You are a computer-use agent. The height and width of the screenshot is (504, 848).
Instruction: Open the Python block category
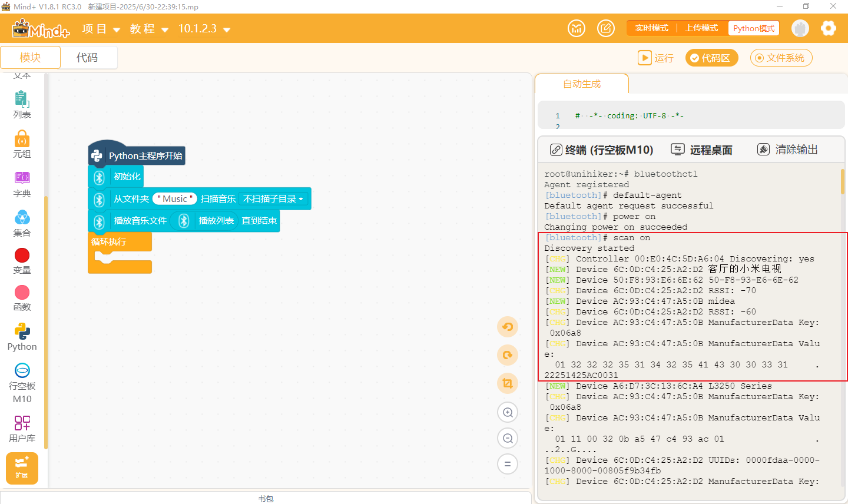22,337
